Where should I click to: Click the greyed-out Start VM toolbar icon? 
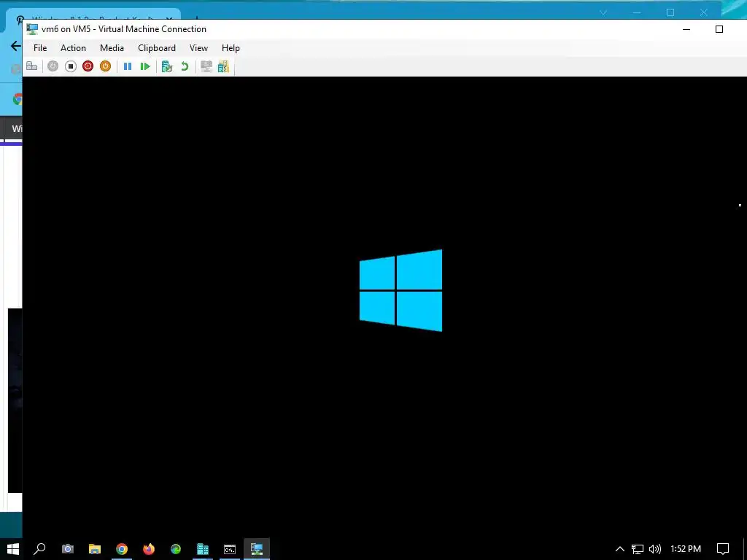(x=53, y=66)
